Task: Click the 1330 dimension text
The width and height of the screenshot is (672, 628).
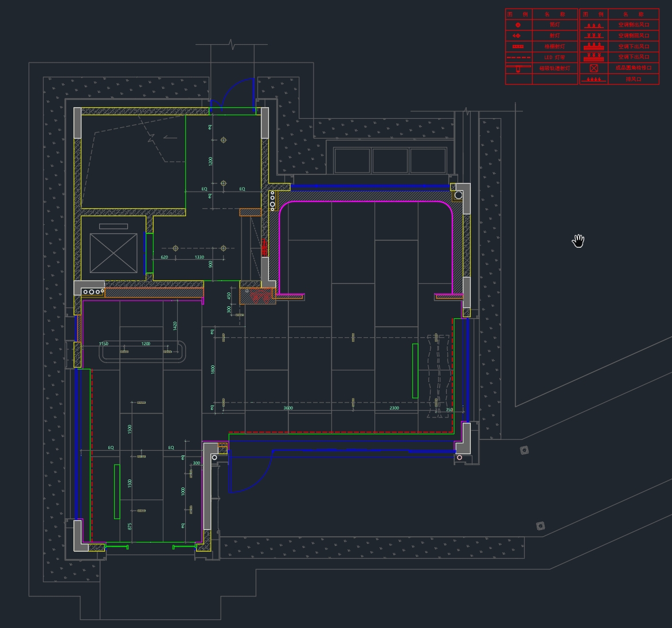Action: tap(199, 257)
